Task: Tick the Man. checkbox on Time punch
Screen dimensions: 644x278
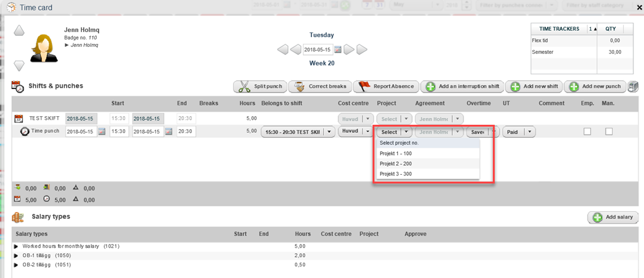Action: (609, 132)
